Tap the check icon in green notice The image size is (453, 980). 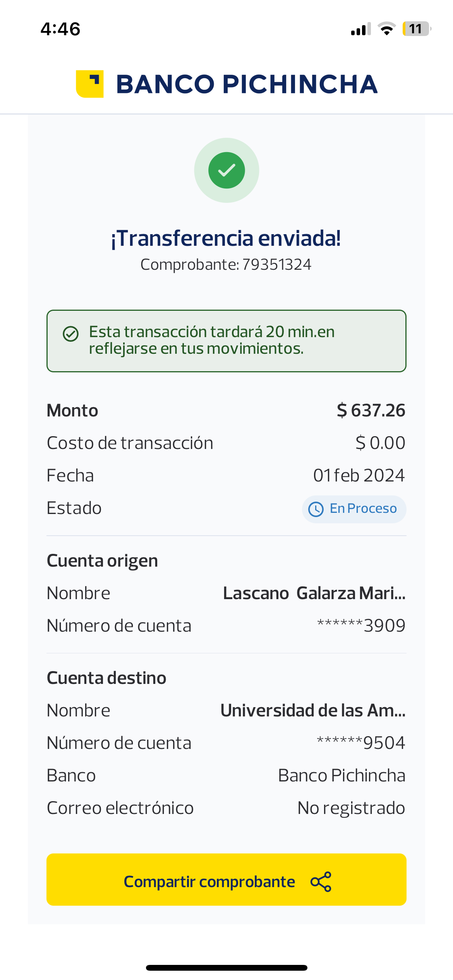pyautogui.click(x=71, y=334)
